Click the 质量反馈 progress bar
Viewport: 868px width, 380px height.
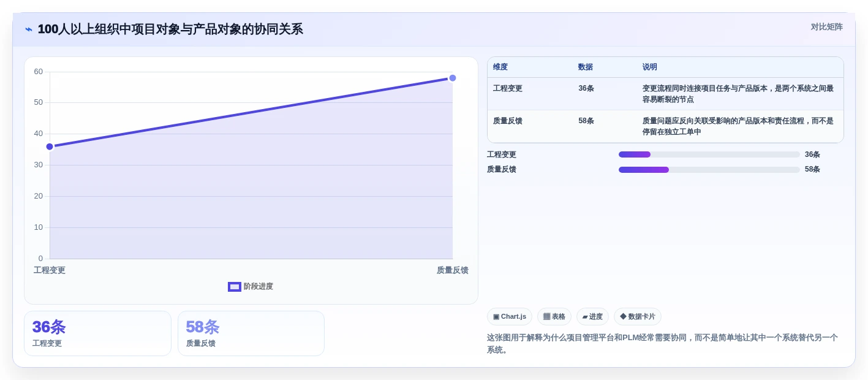pos(709,170)
